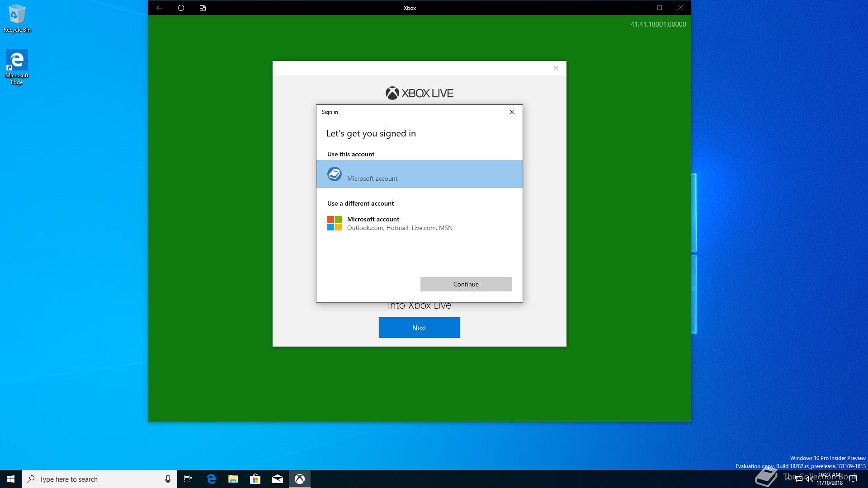Open the Mail app from the taskbar
Viewport: 868px width, 488px height.
coord(278,479)
